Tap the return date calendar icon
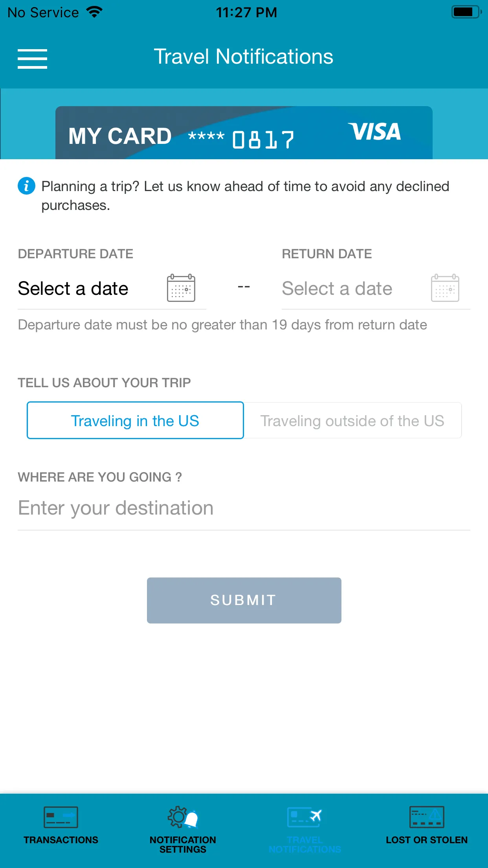The width and height of the screenshot is (488, 868). point(445,288)
